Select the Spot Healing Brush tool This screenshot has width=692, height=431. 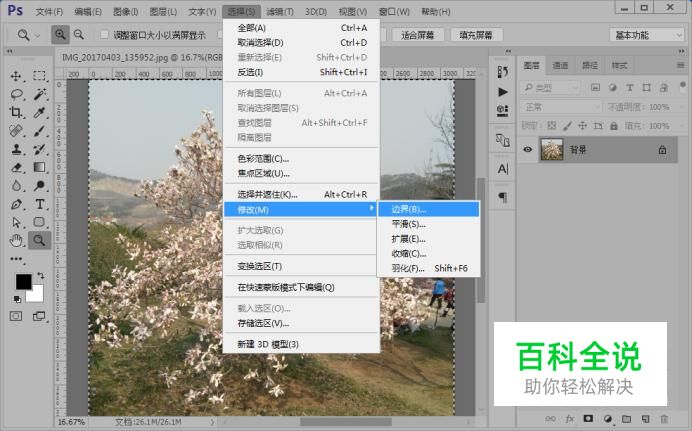(x=16, y=131)
